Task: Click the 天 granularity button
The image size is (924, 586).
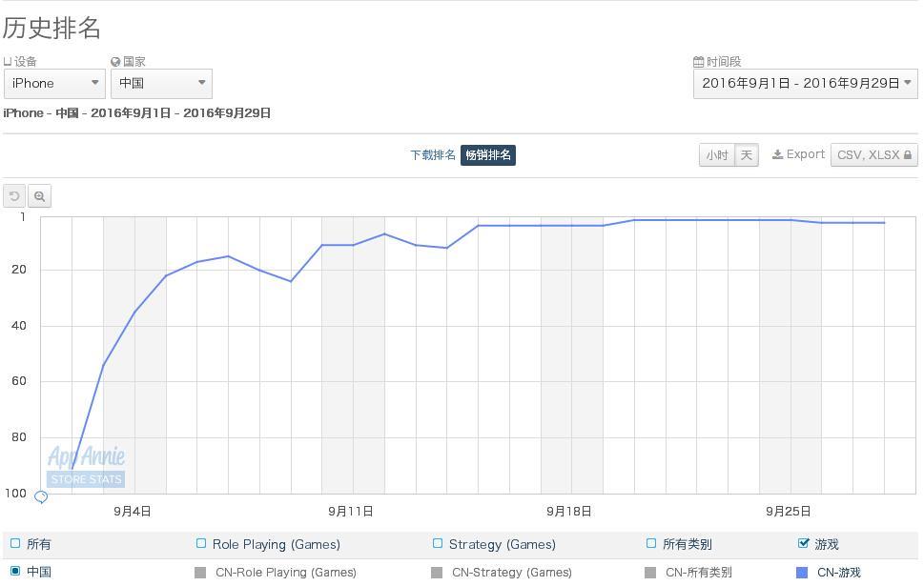Action: (747, 155)
